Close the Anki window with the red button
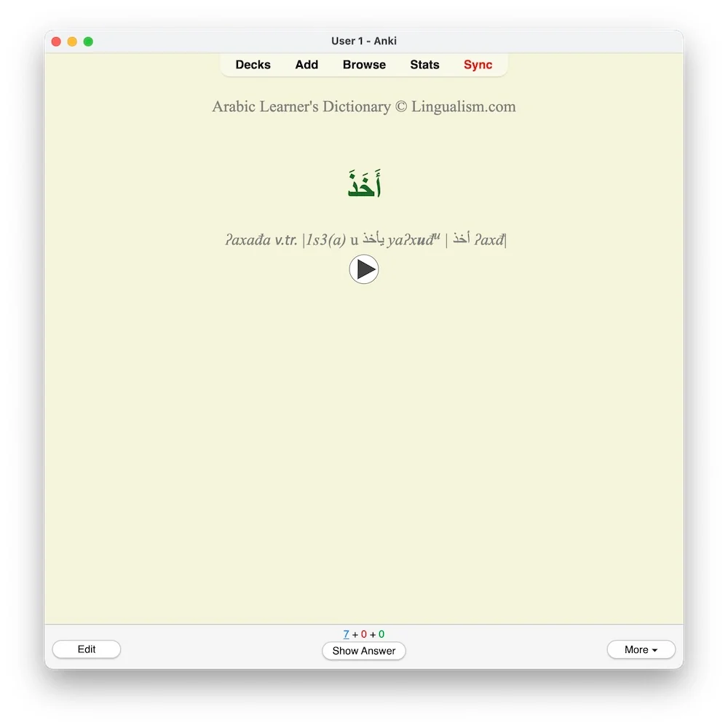The image size is (728, 728). tap(56, 41)
